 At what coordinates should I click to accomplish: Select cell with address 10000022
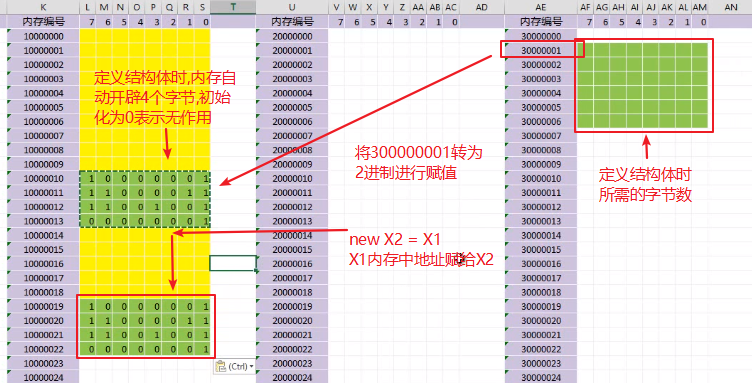43,349
